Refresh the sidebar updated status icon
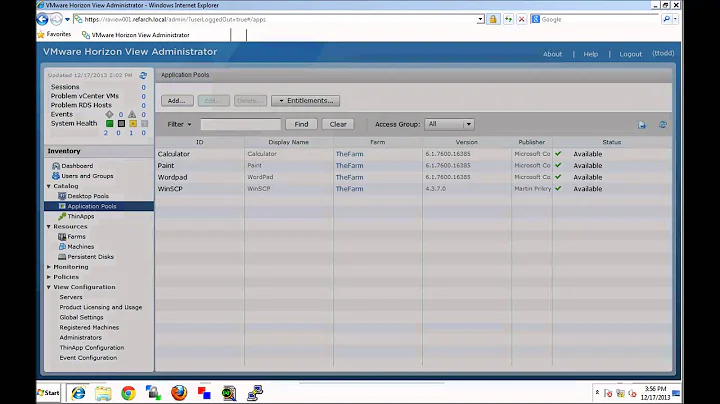Screen dimensions: 720x404 coord(143,75)
